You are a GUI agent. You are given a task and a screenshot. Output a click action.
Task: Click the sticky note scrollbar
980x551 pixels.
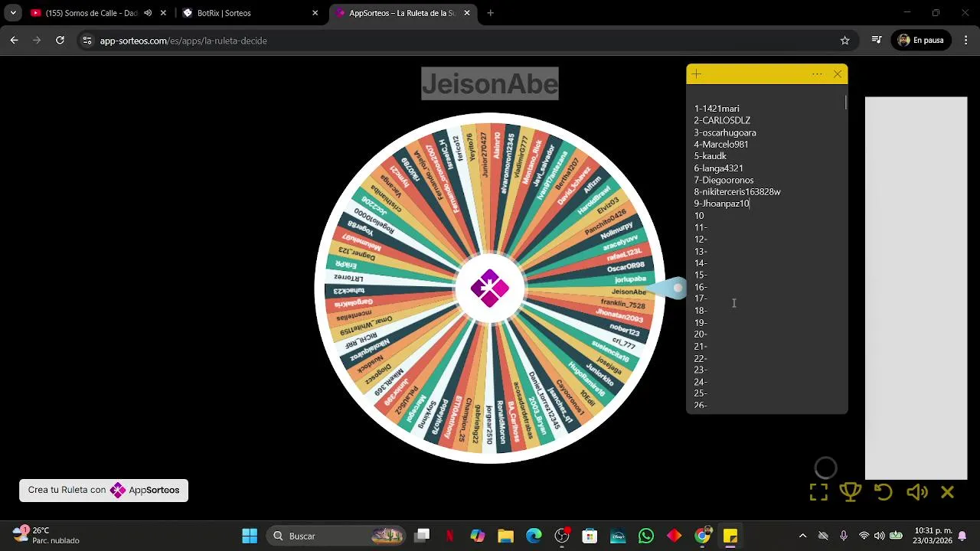pyautogui.click(x=846, y=103)
